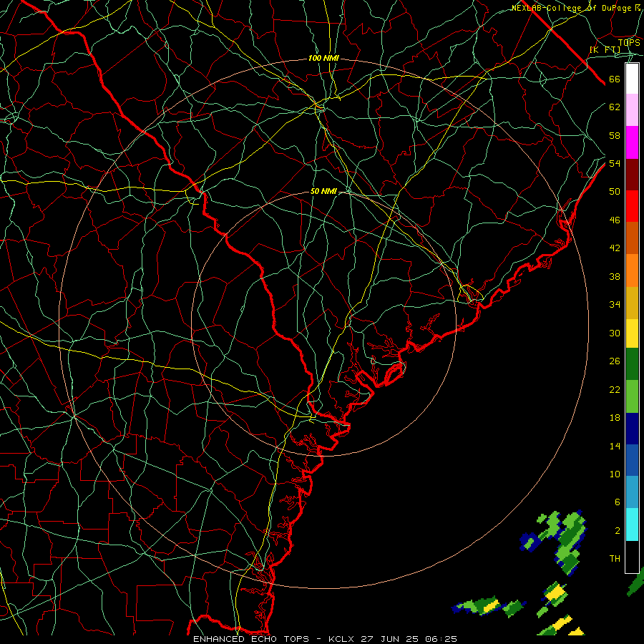Screen dimensions: 644x644
Task: Click the 'NEXLAB-College of DuPage' header text
Action: [571, 8]
